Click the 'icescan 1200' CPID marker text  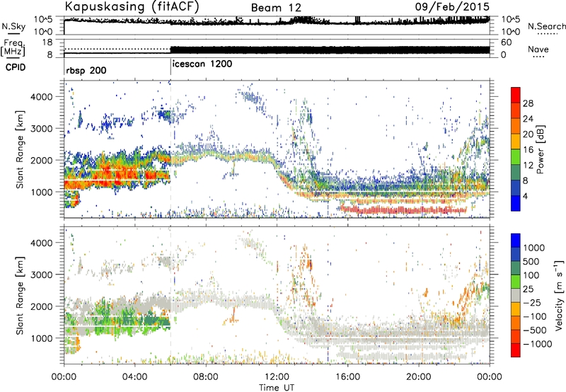(202, 64)
